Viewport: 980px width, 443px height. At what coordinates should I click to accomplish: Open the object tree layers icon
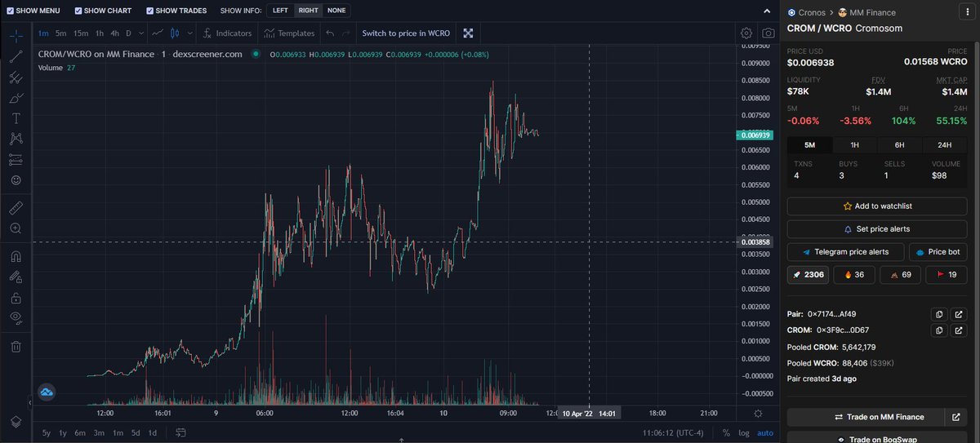pos(16,421)
